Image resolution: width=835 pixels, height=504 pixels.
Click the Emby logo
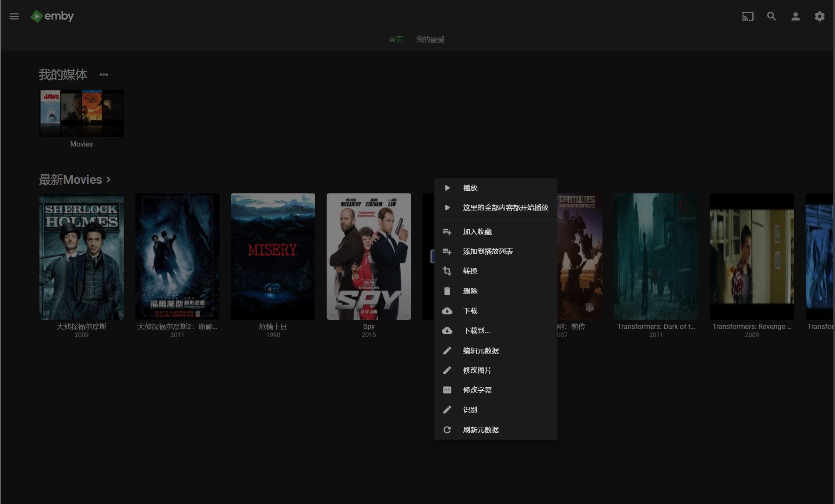click(x=52, y=16)
